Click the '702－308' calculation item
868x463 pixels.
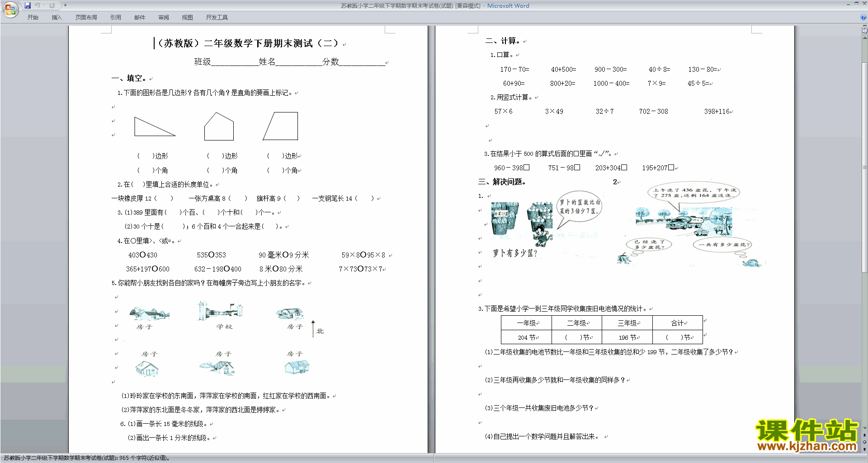[653, 112]
